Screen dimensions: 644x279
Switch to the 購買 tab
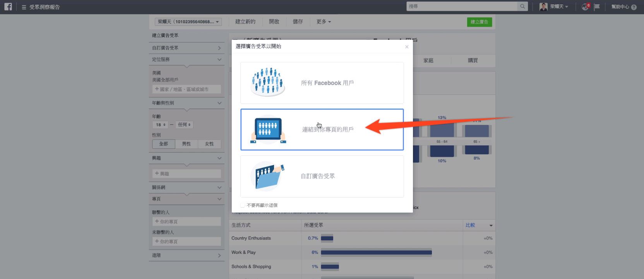pos(473,61)
